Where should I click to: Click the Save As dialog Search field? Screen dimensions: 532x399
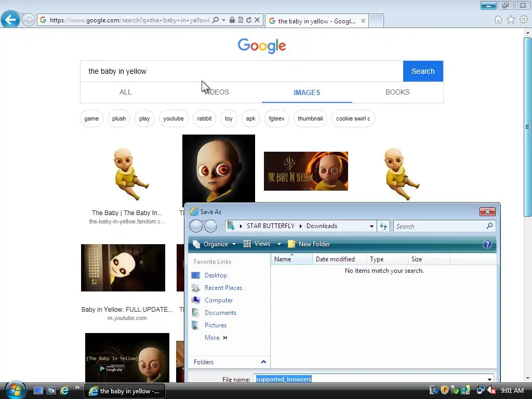click(x=444, y=226)
